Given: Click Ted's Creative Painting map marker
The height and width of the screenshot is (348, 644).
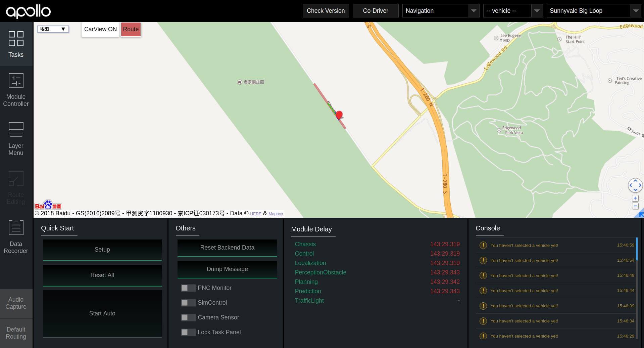Looking at the screenshot, I should (610, 81).
